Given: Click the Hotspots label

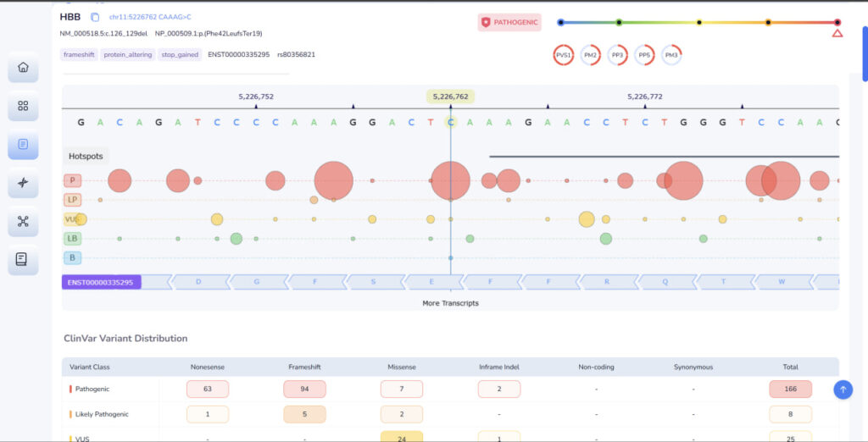Looking at the screenshot, I should pos(86,156).
